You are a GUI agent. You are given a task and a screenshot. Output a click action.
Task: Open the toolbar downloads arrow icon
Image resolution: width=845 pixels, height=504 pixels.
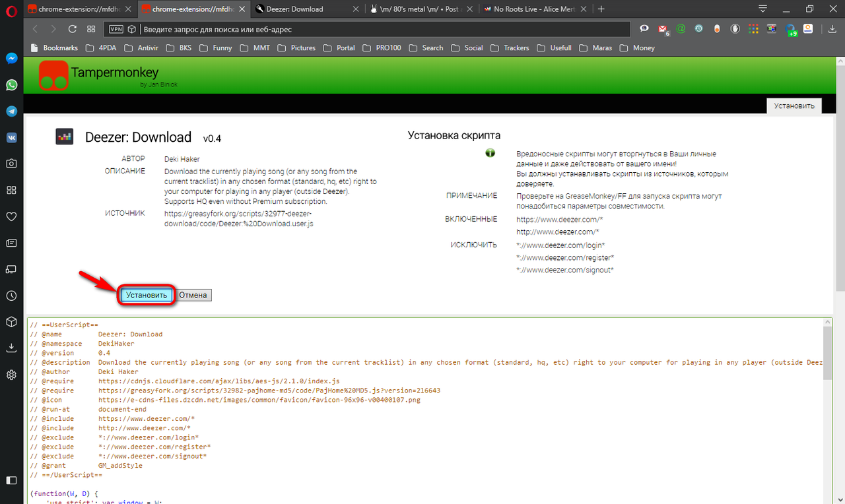(x=832, y=29)
